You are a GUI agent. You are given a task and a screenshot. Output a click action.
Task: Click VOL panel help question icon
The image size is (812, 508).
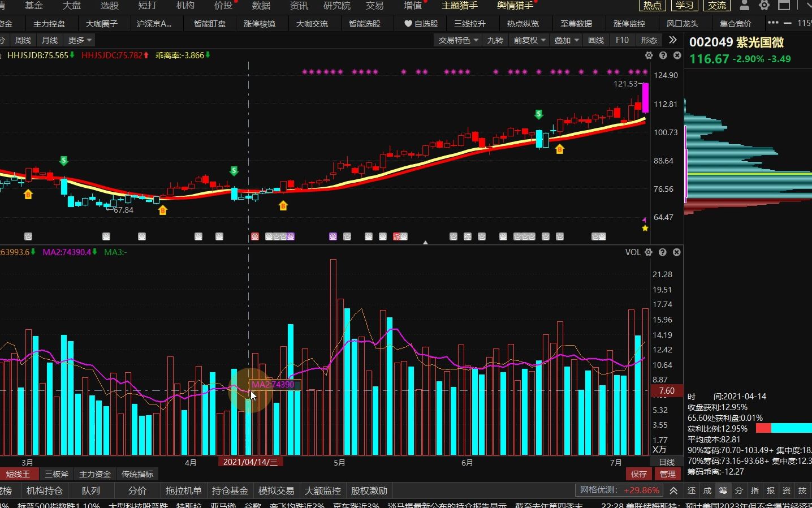coord(663,252)
